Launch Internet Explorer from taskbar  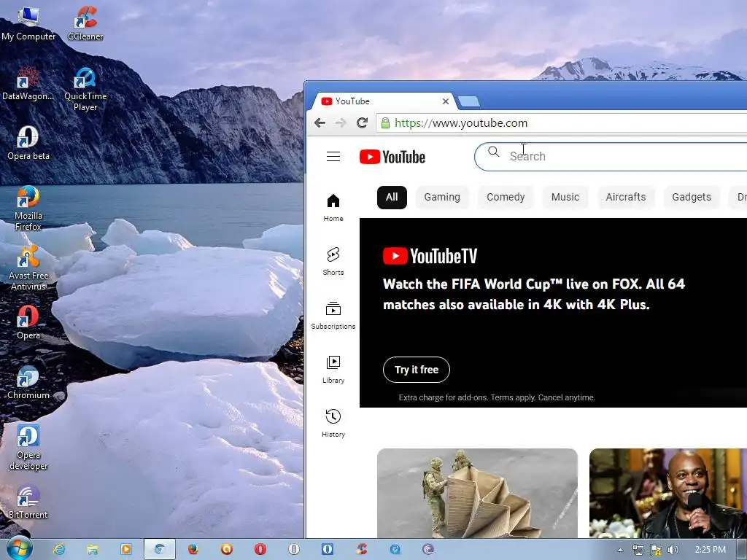(60, 549)
